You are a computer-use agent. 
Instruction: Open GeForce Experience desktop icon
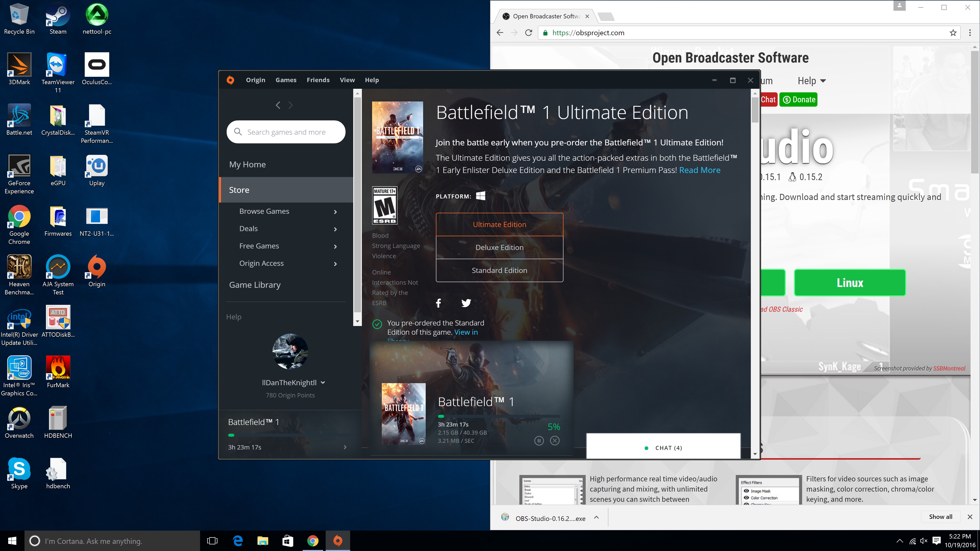coord(19,174)
